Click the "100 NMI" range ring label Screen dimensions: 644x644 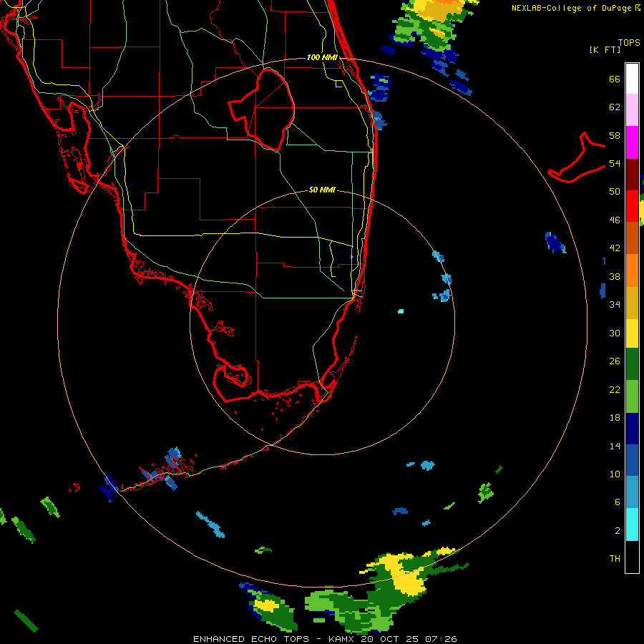[x=322, y=57]
